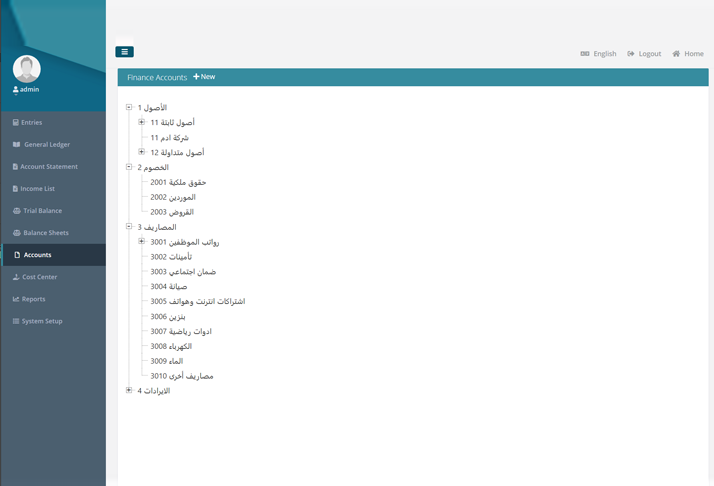Click the admin user avatar
The width and height of the screenshot is (714, 486).
point(27,69)
